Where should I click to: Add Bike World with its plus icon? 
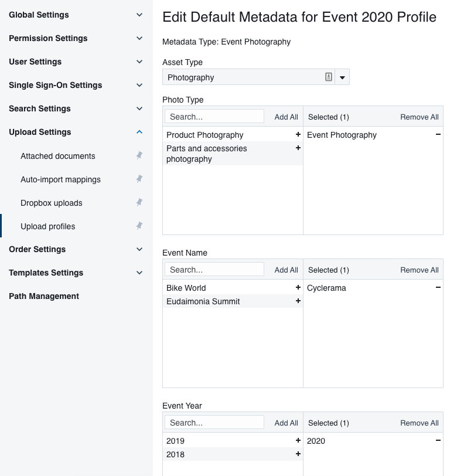[298, 288]
